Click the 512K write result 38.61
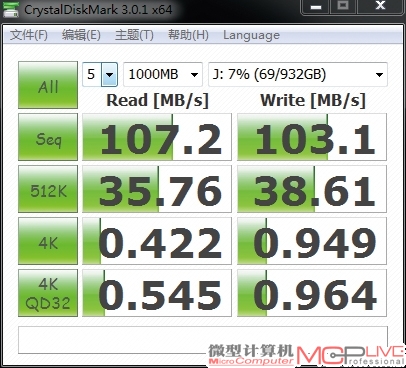 point(312,189)
